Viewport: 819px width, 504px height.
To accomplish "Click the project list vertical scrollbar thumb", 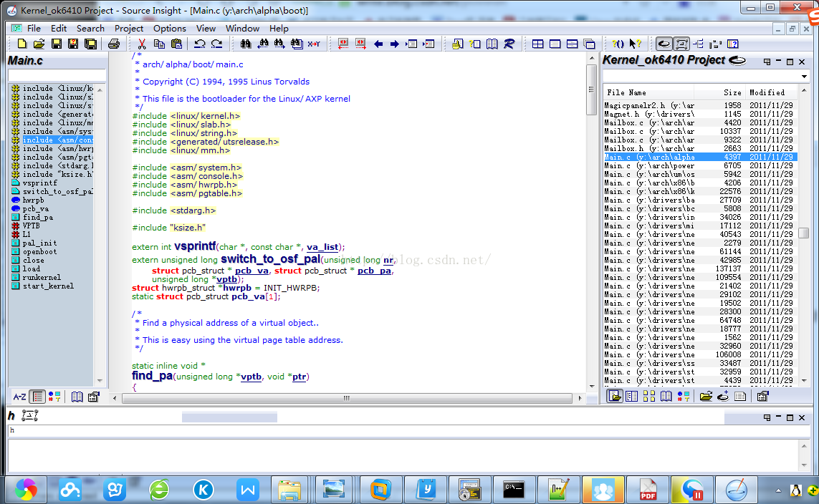I will 804,233.
